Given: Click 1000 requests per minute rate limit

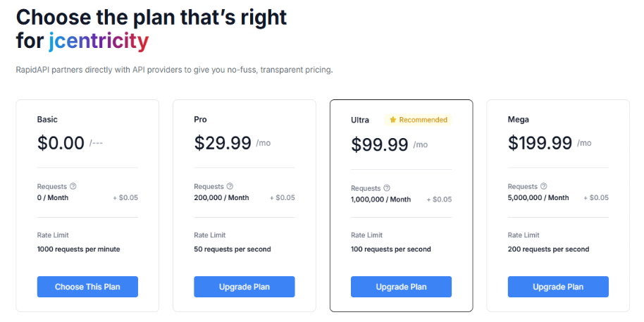Looking at the screenshot, I should pyautogui.click(x=78, y=249).
